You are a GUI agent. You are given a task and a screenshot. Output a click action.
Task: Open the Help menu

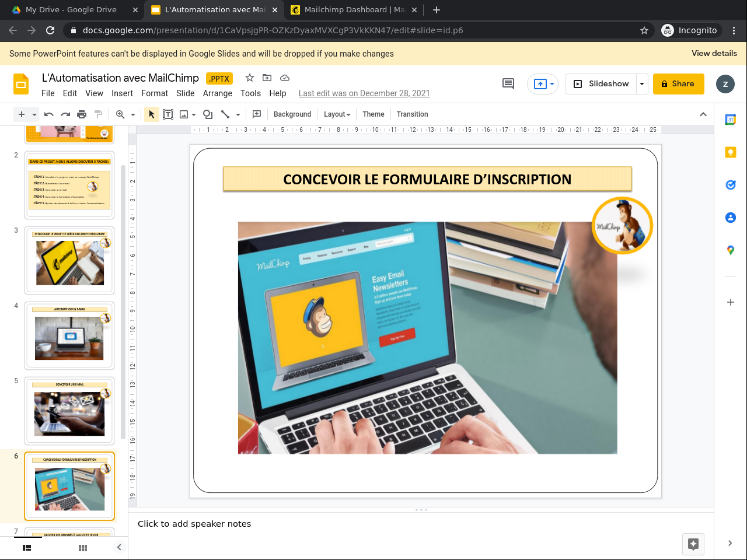click(278, 93)
